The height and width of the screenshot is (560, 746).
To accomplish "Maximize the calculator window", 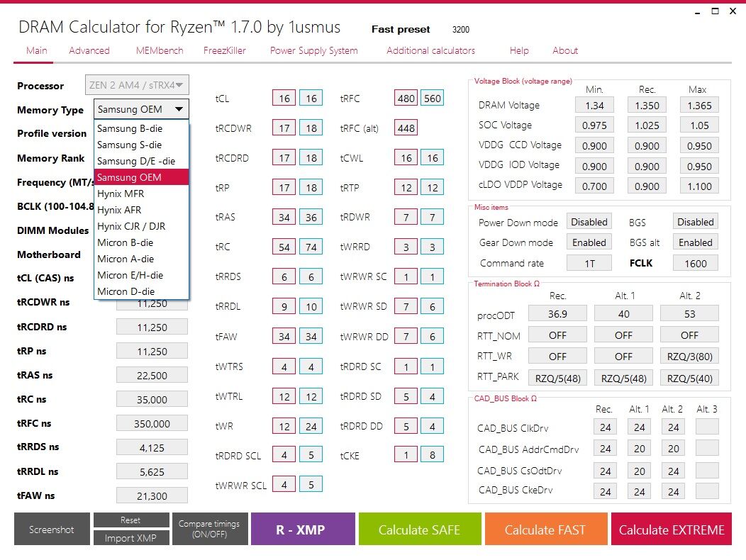I will [715, 11].
